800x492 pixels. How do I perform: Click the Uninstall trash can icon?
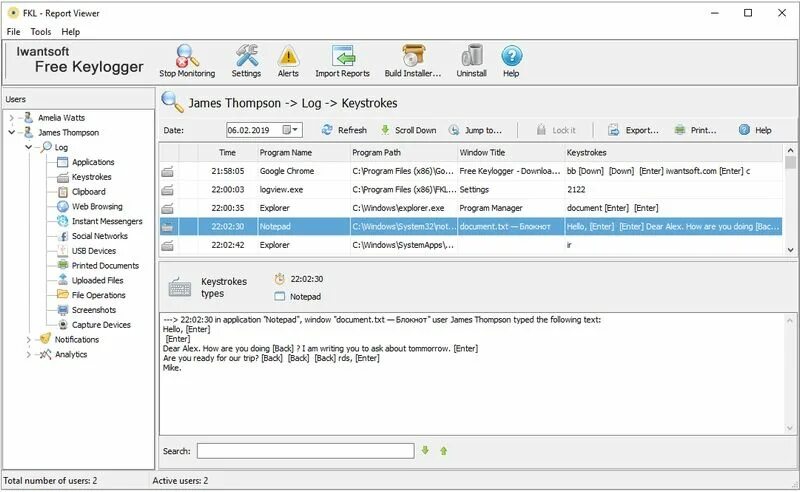[x=471, y=61]
